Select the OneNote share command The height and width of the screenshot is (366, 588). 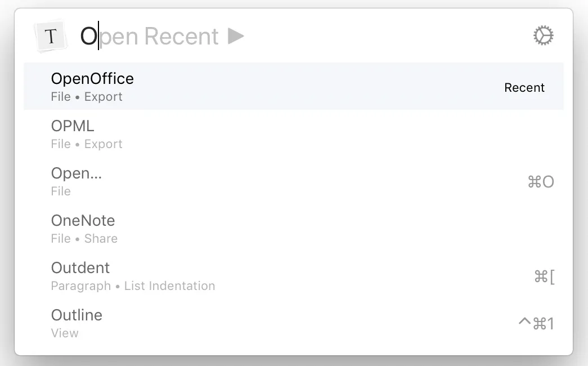(83, 221)
